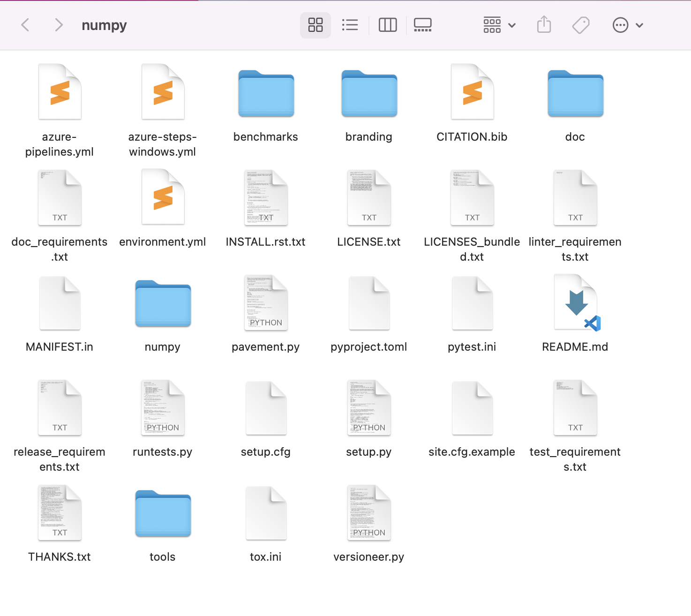Select THANKS.txt file icon
691x616 pixels.
[60, 512]
